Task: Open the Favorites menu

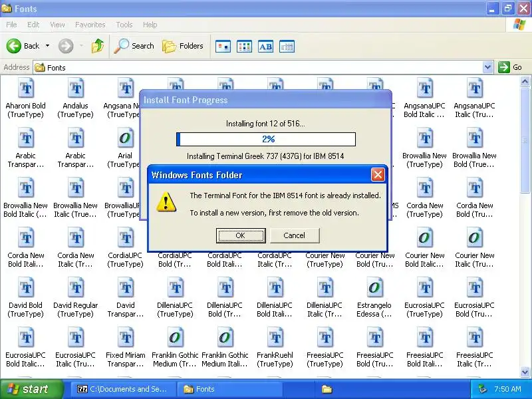Action: 90,25
